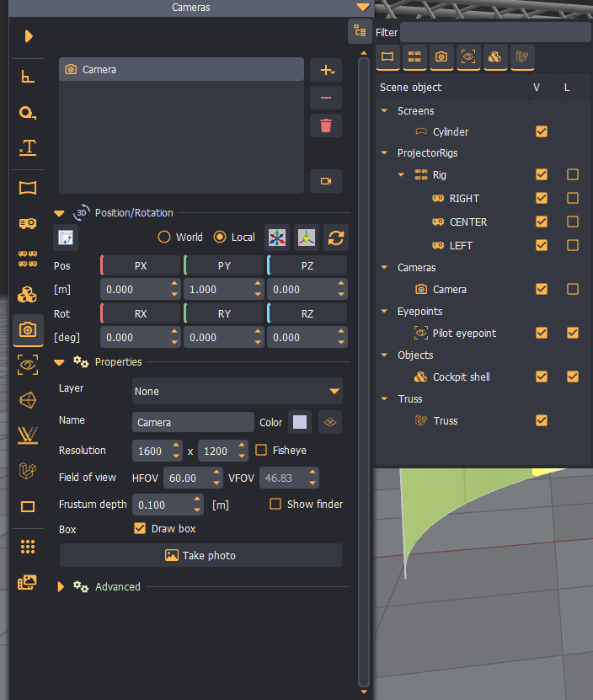Click the multicolor axes gizmo icon

point(277,238)
